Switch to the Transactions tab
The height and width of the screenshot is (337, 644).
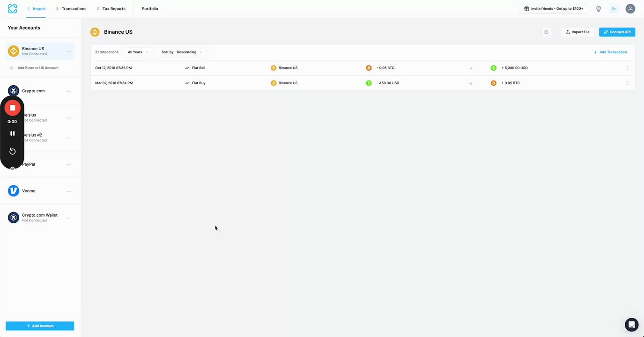click(x=71, y=8)
